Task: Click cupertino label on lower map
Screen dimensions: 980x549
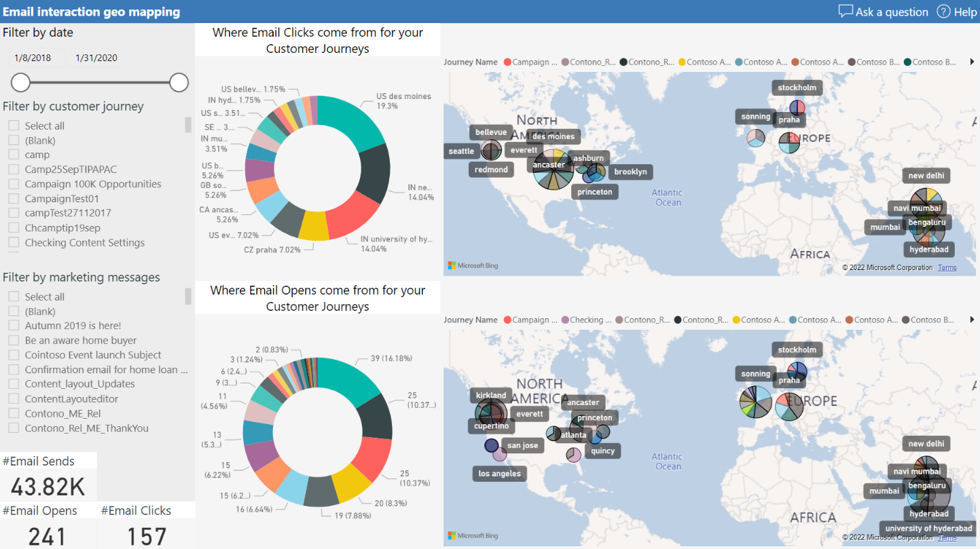Action: tap(492, 426)
